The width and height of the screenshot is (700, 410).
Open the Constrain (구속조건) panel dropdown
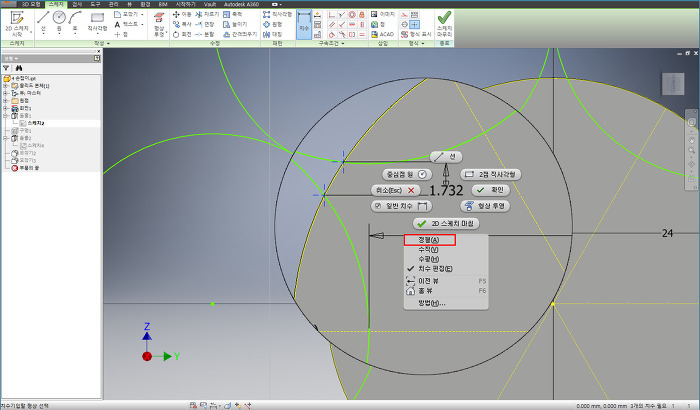(x=343, y=44)
